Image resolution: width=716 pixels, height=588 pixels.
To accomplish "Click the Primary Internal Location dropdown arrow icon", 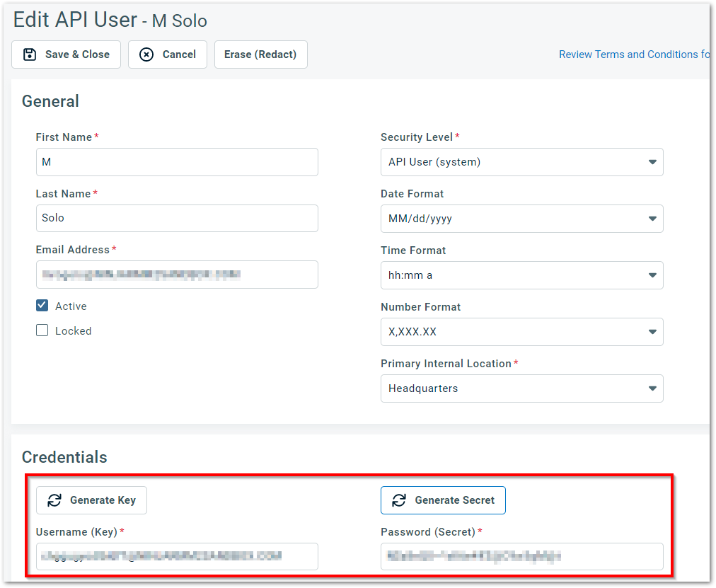I will click(x=652, y=388).
